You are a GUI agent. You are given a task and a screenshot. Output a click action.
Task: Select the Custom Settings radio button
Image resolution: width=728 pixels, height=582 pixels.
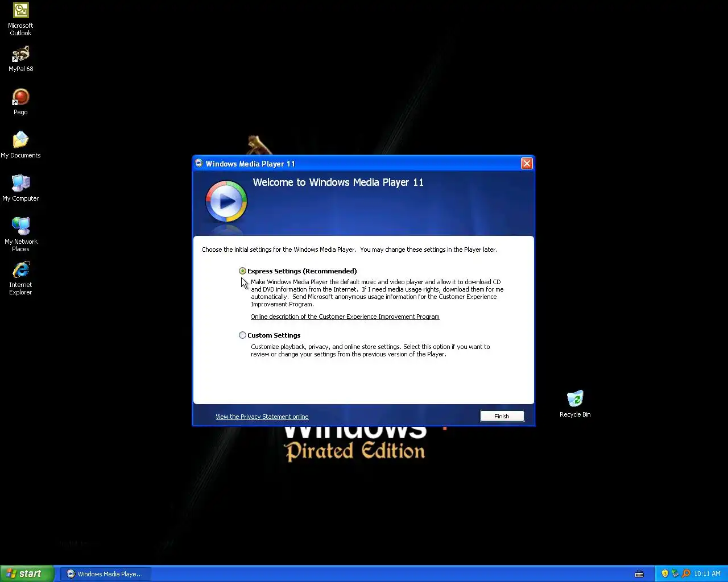pos(242,335)
